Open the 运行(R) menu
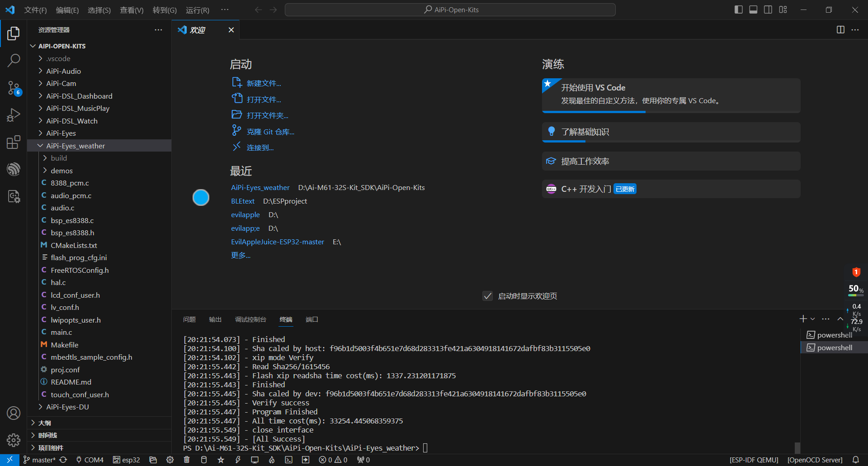Screen dimensions: 868x466 [x=198, y=10]
